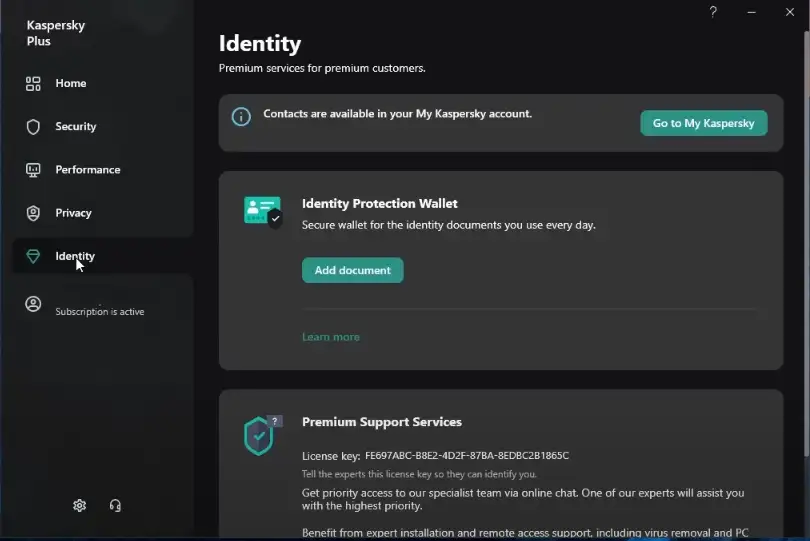This screenshot has width=810, height=541.
Task: Click the info icon in contacts banner
Action: pyautogui.click(x=241, y=117)
